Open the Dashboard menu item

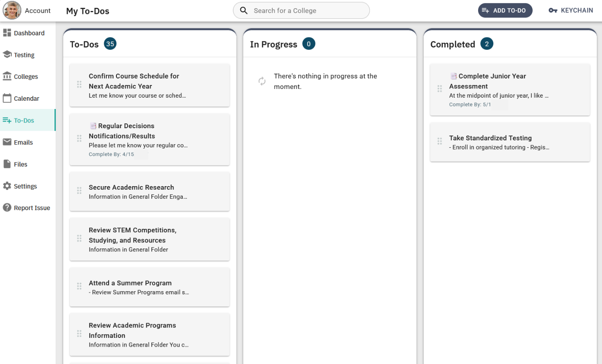(x=27, y=33)
